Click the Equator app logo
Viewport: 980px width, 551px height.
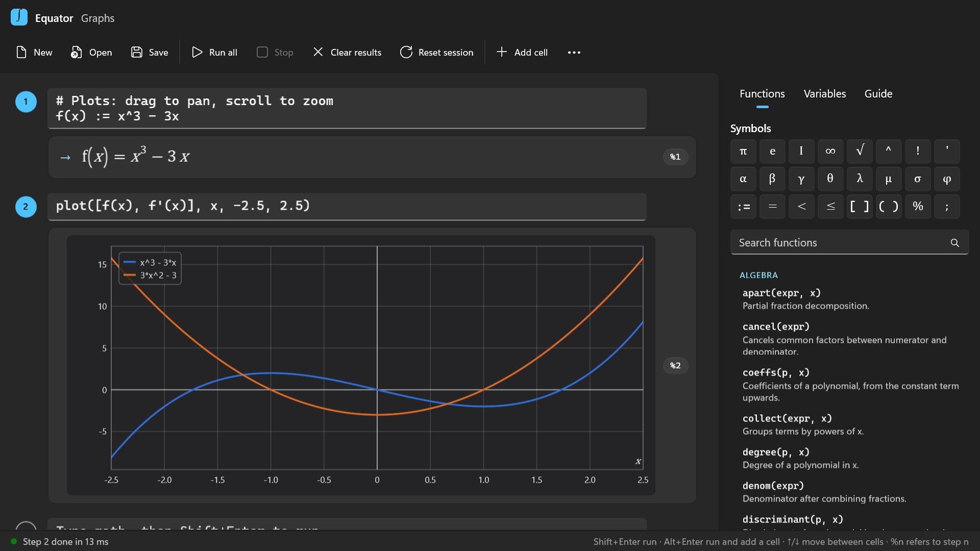[19, 17]
